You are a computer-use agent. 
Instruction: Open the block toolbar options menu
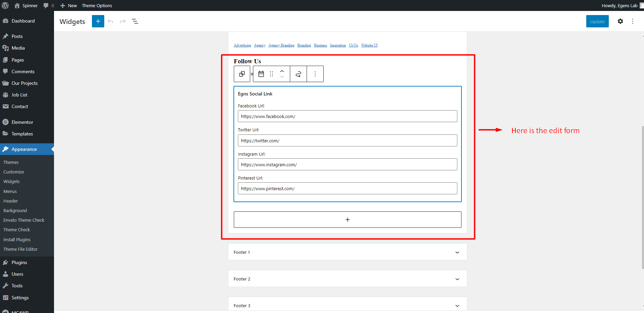point(315,74)
